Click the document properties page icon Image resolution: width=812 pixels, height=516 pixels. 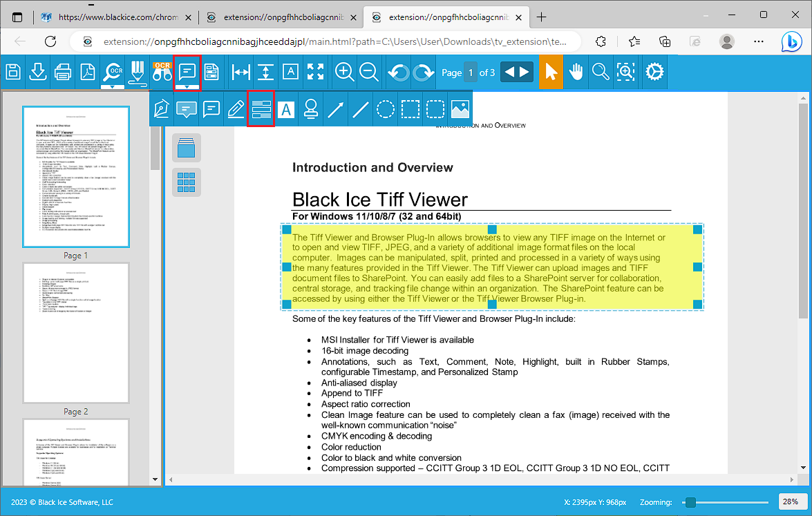coord(211,72)
